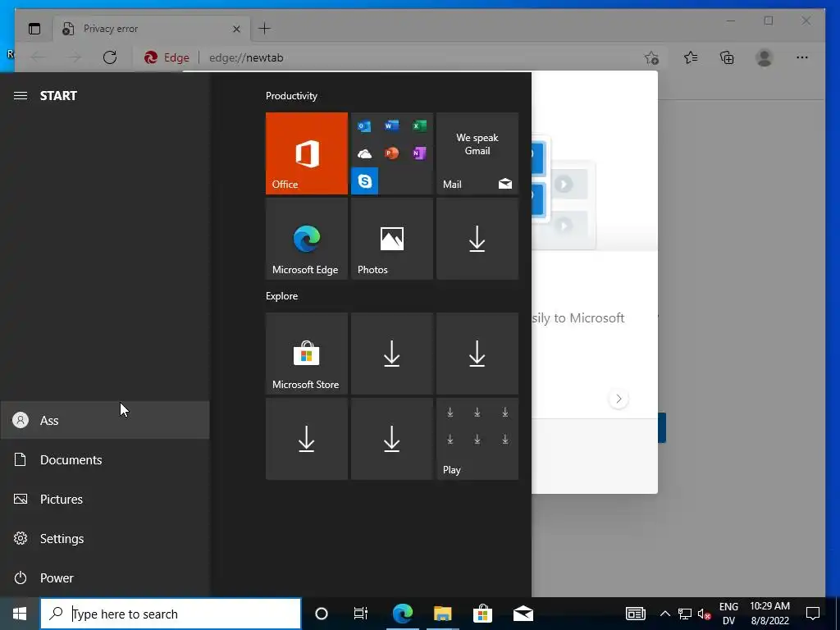Viewport: 840px width, 630px height.
Task: Open the Ass user account
Action: coord(105,420)
